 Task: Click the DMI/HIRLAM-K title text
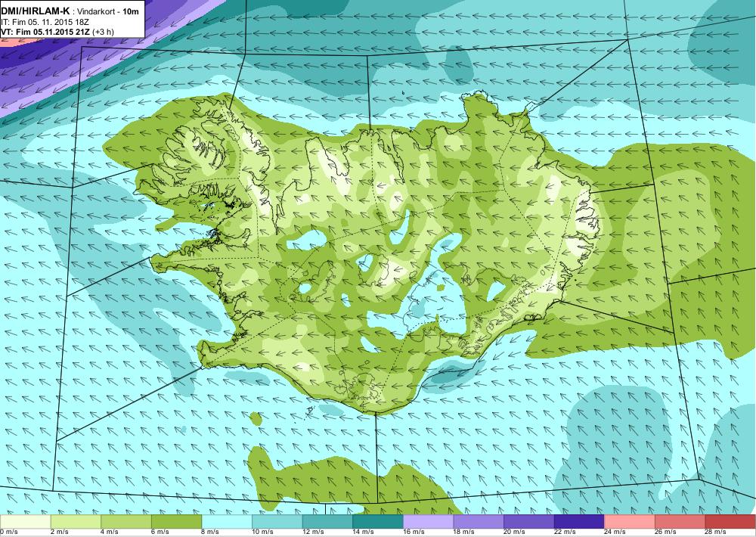[36, 11]
